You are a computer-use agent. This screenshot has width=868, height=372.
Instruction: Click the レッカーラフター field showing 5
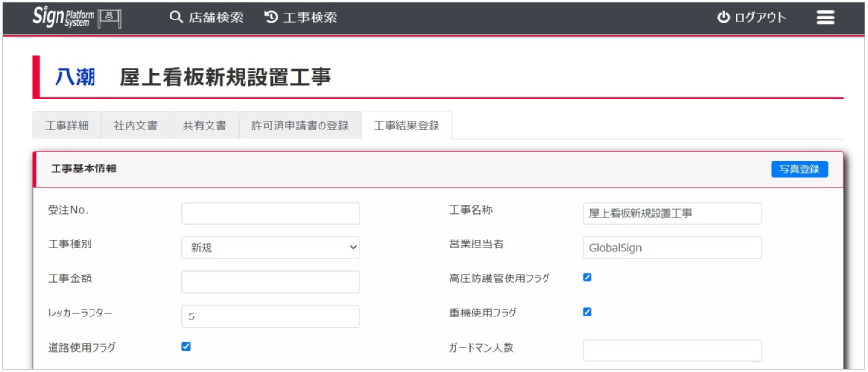point(271,316)
